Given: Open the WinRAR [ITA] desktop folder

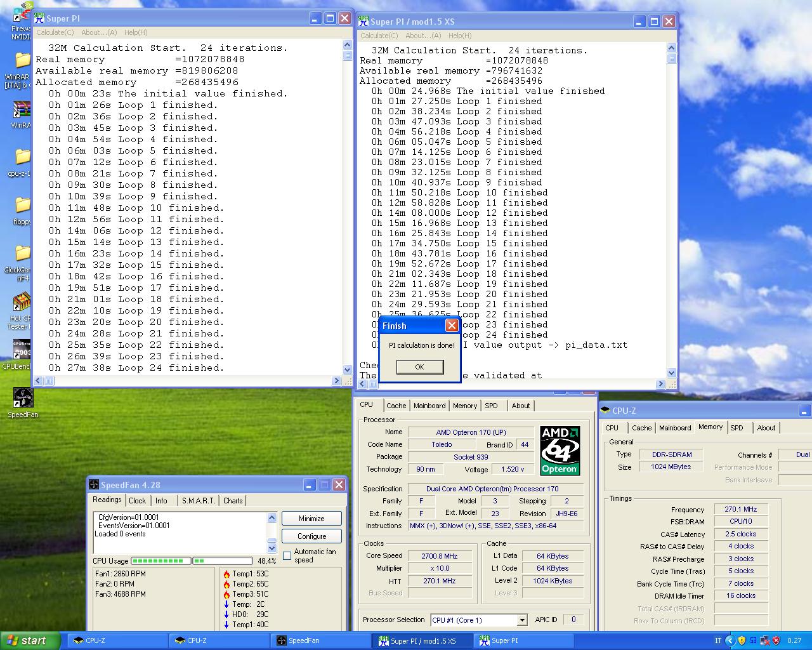Looking at the screenshot, I should pos(22,60).
